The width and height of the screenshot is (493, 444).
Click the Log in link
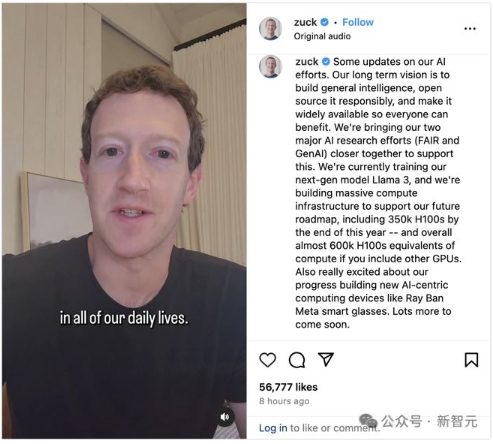[273, 428]
